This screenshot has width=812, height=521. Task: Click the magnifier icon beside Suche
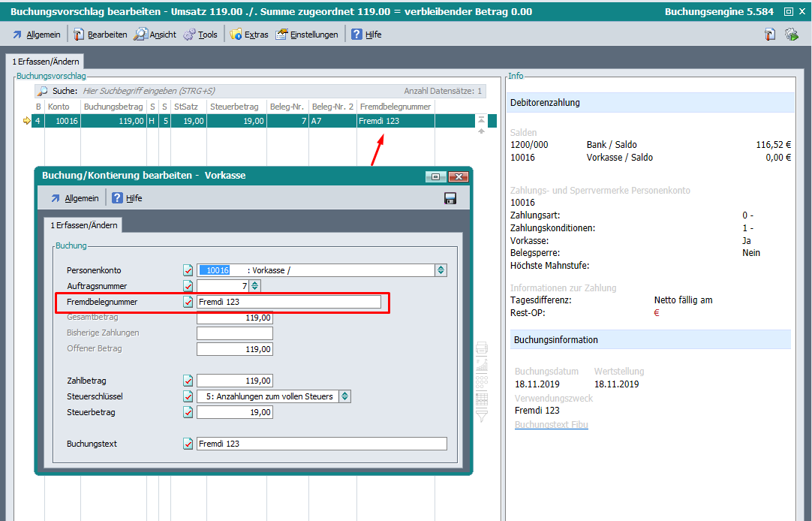(44, 91)
